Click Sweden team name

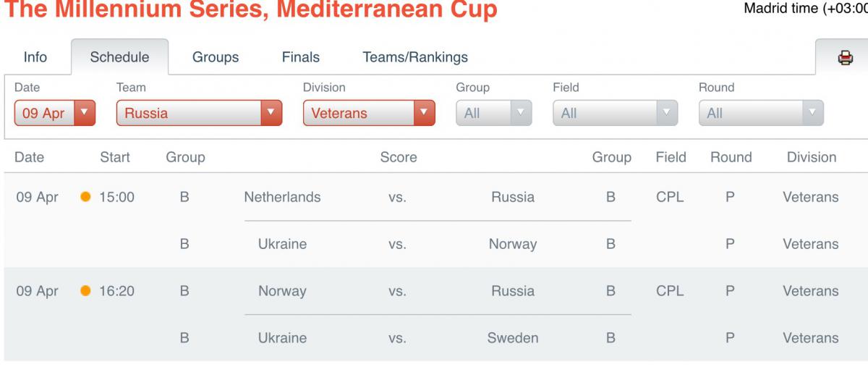click(x=513, y=338)
